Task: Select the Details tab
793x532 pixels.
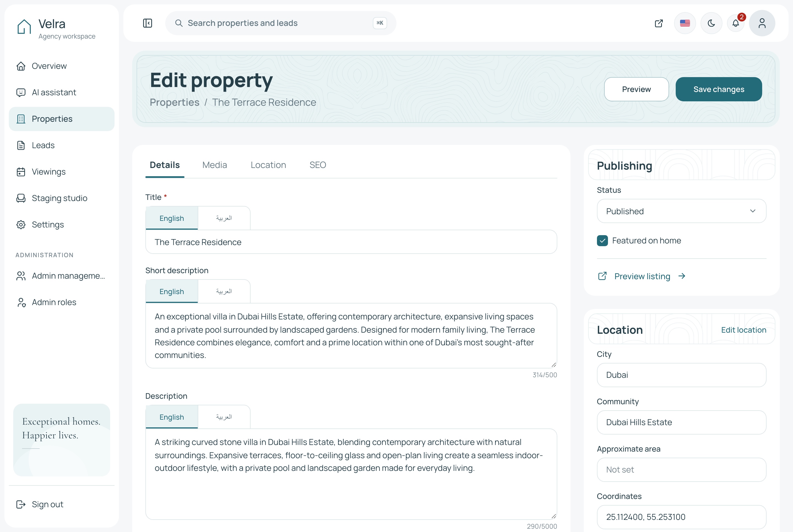Action: 165,165
